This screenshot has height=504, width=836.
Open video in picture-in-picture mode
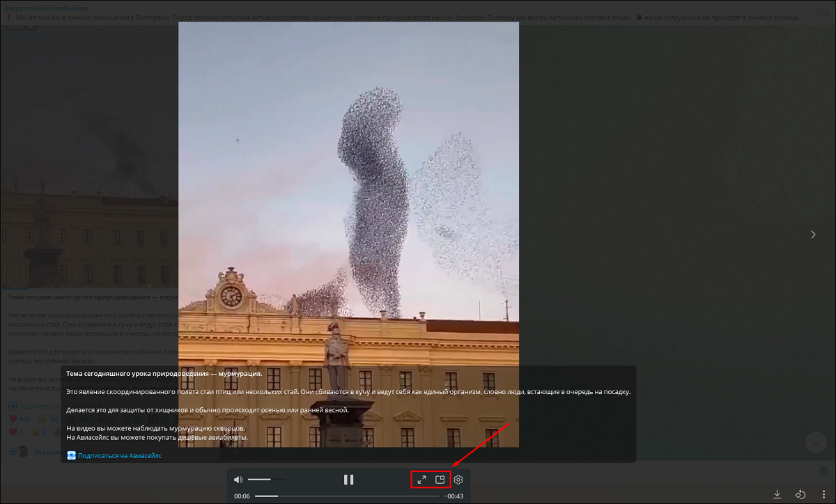[440, 480]
